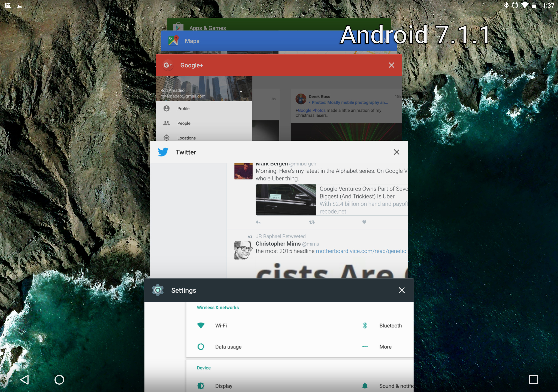Tap the Data usage circle icon
This screenshot has height=392, width=558.
(201, 346)
